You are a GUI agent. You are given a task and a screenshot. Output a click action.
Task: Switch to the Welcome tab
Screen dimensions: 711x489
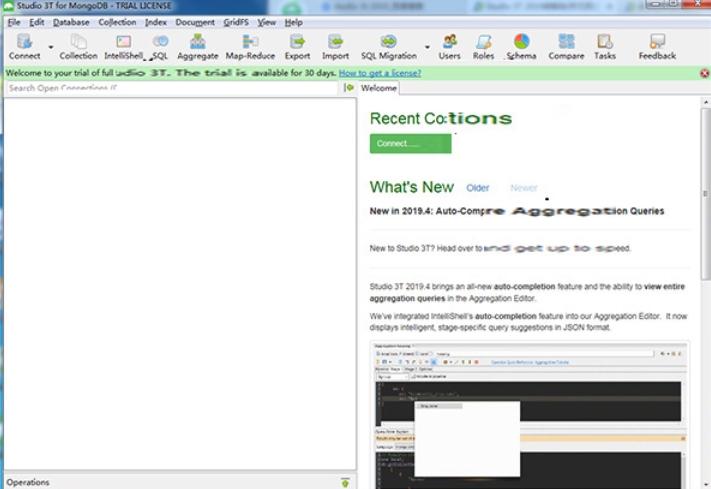click(x=379, y=88)
